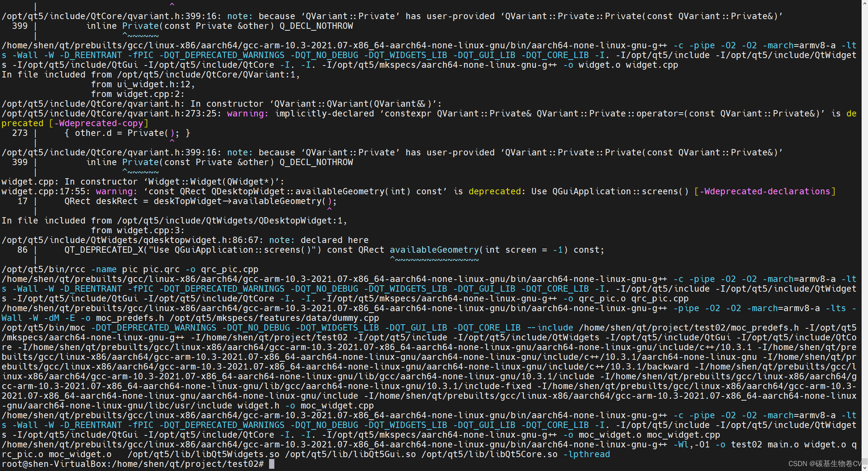Click "In constructor 'QVariant::QVariant(QVariant&&)'" line

point(316,104)
